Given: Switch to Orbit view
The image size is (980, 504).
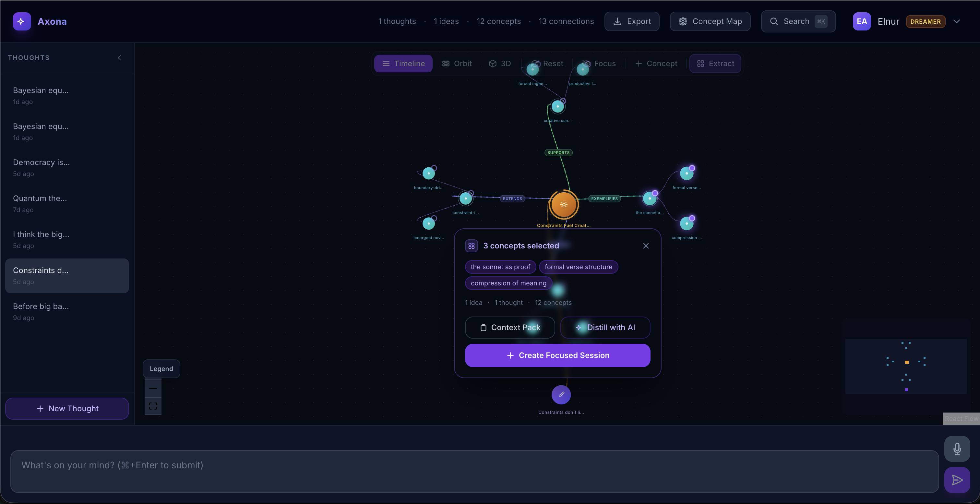Looking at the screenshot, I should pos(457,64).
